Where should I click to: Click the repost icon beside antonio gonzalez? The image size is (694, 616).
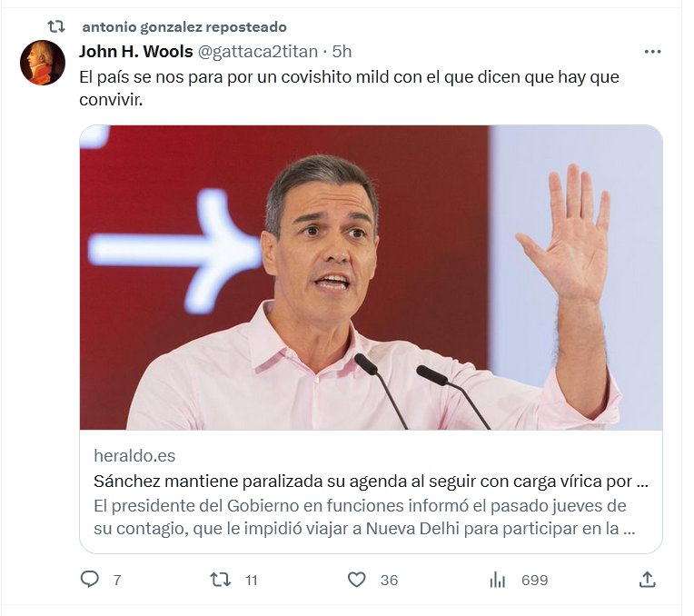coord(56,27)
